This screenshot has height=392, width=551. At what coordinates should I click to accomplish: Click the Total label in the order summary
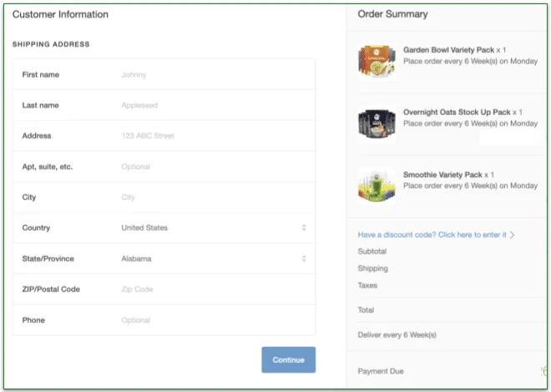[x=366, y=310]
